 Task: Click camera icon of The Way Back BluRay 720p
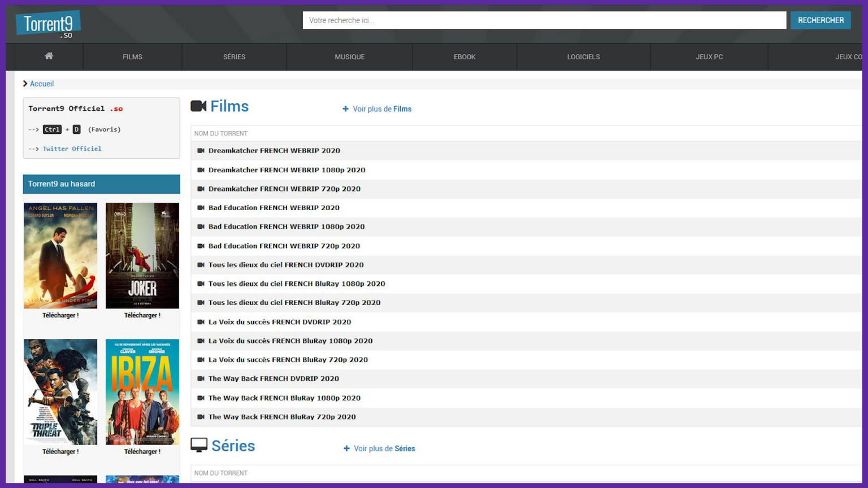(x=201, y=417)
